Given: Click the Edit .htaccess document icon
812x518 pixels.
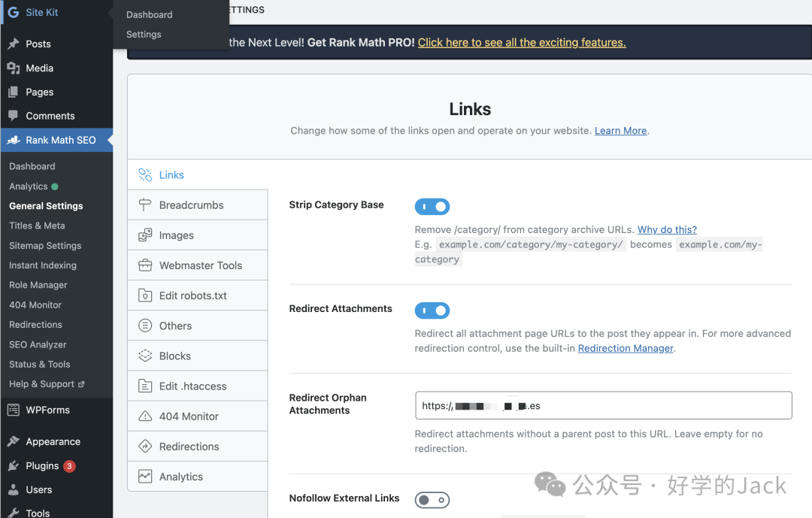Looking at the screenshot, I should coord(145,386).
